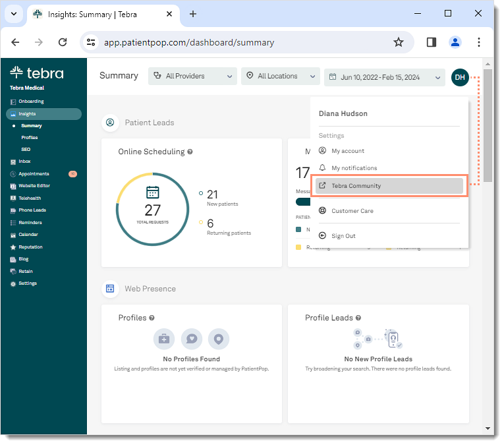Viewport: 504px width, 445px height.
Task: Click the Diana Hudson name
Action: [x=343, y=114]
